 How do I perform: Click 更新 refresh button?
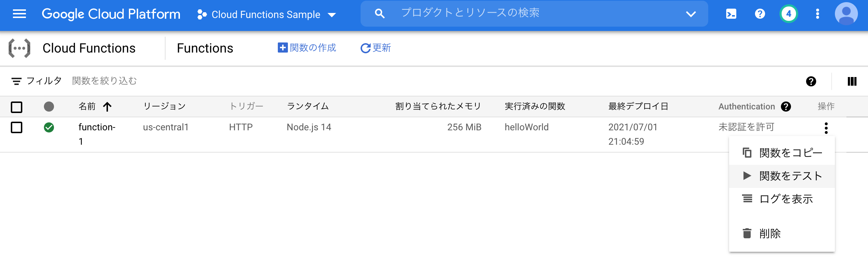[376, 48]
